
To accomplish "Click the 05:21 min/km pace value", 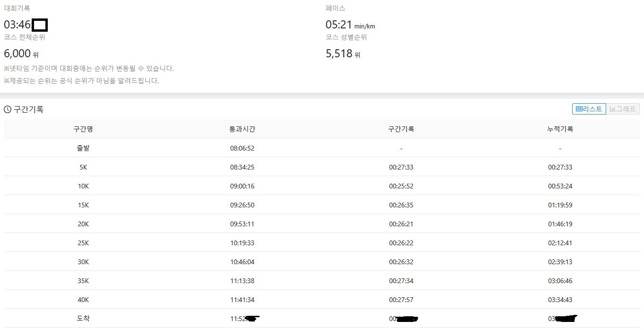I will tap(350, 25).
